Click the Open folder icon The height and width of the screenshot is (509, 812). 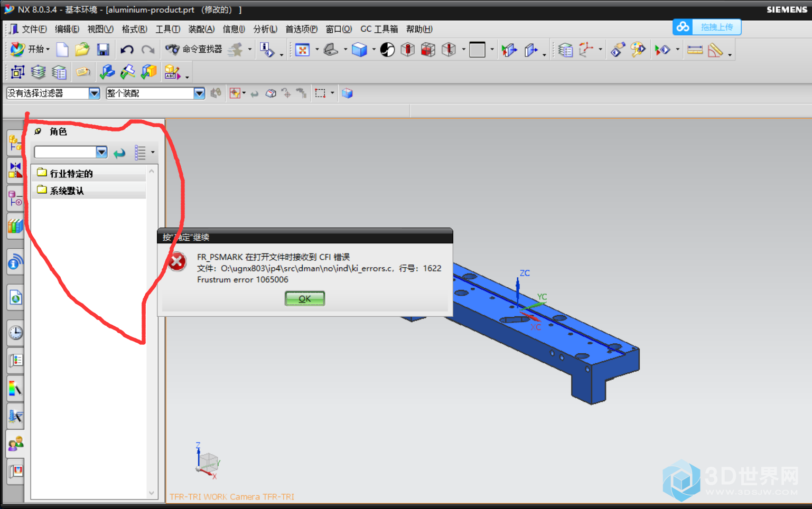click(x=82, y=50)
